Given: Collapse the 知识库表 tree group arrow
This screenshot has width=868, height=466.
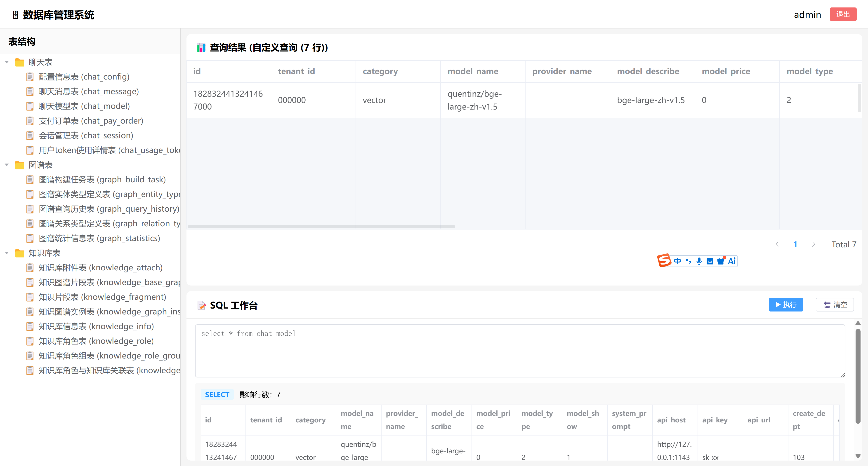Looking at the screenshot, I should tap(7, 253).
